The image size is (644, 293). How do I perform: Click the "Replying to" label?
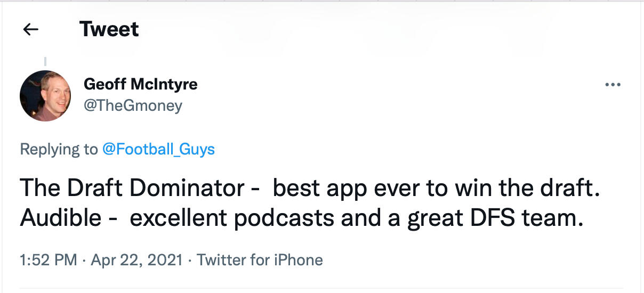pos(59,149)
